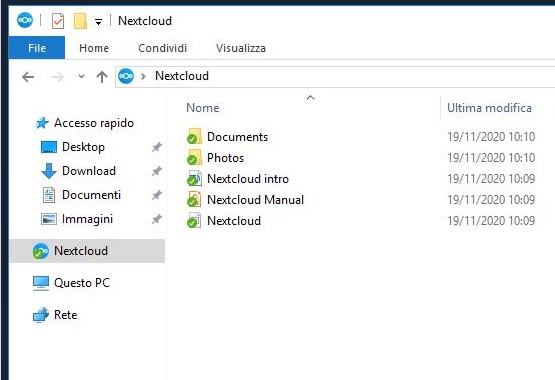Click the pin icon next to Download
The width and height of the screenshot is (555, 380).
click(157, 171)
